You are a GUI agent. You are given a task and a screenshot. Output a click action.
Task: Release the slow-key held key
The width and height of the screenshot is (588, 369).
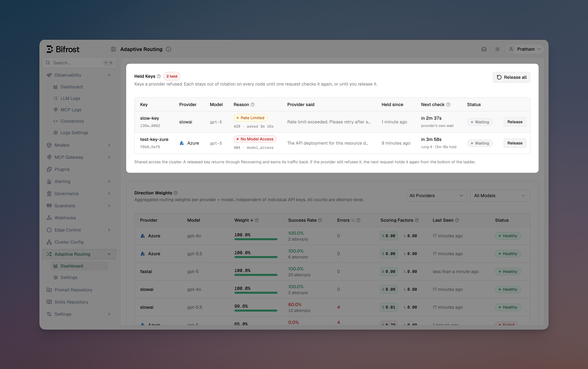pos(515,122)
